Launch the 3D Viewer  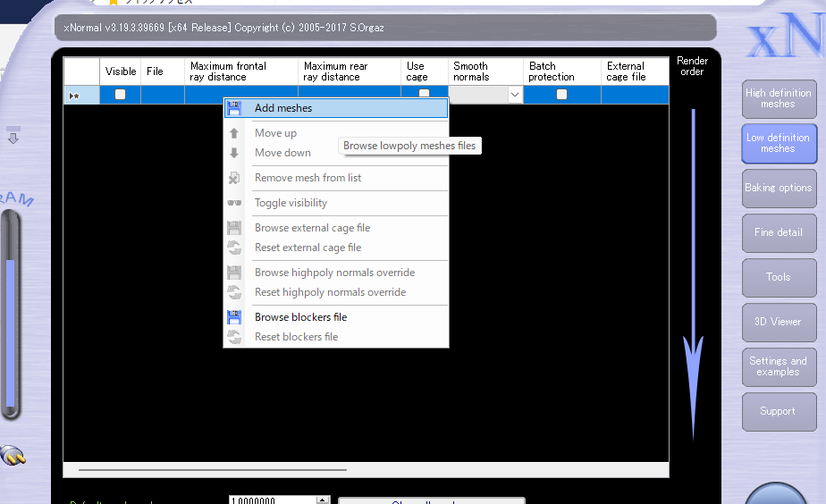[x=778, y=322]
